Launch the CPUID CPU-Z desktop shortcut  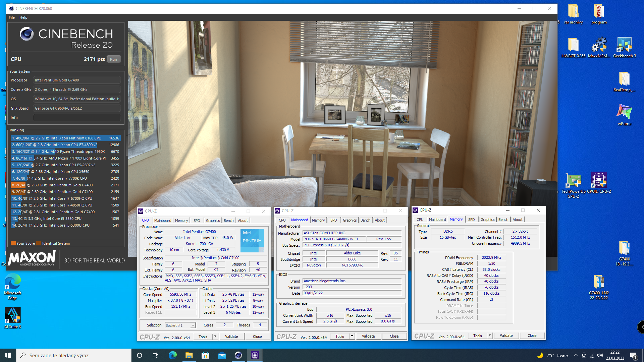click(599, 183)
